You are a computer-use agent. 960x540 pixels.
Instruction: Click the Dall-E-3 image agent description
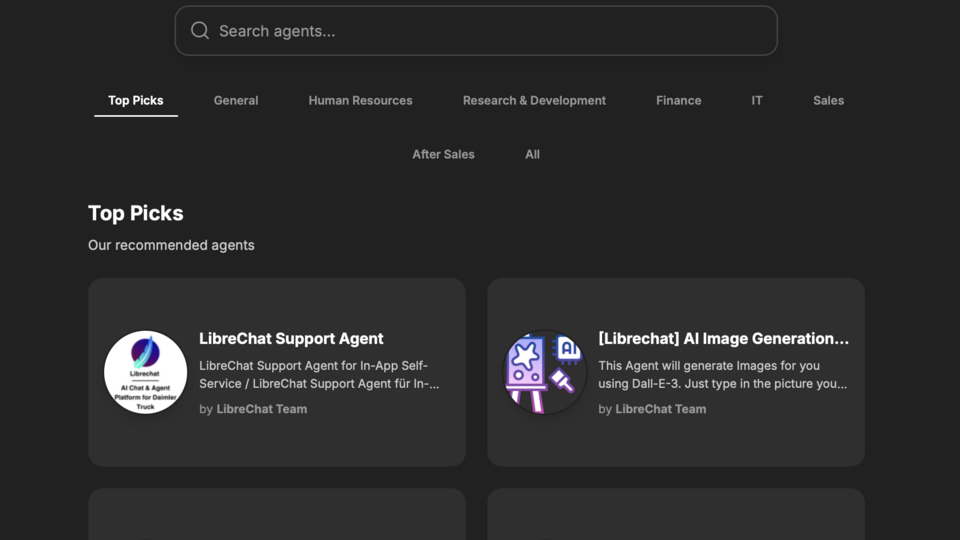coord(722,375)
